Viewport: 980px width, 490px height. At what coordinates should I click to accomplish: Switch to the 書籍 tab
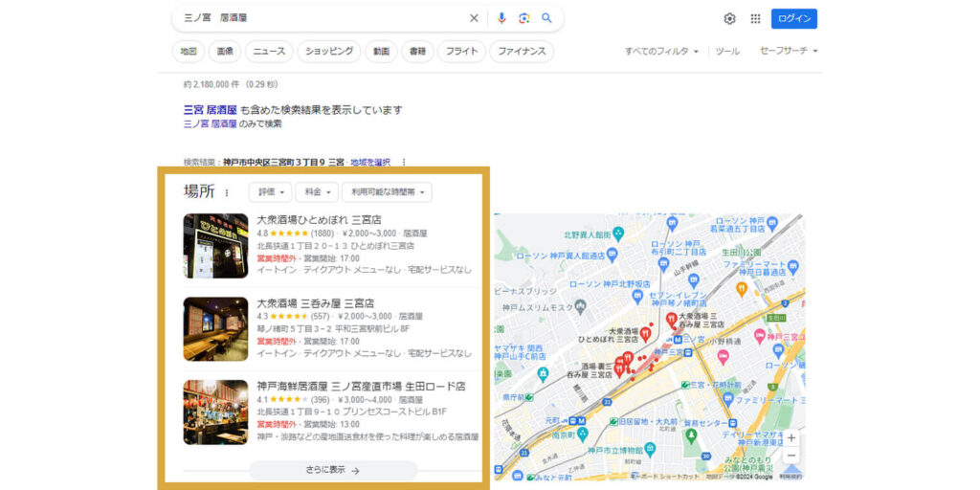click(417, 52)
